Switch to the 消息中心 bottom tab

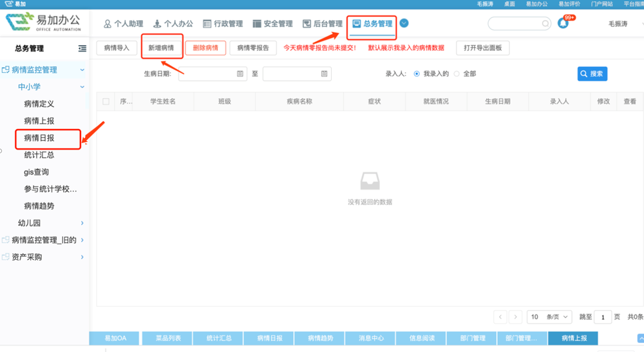click(371, 338)
